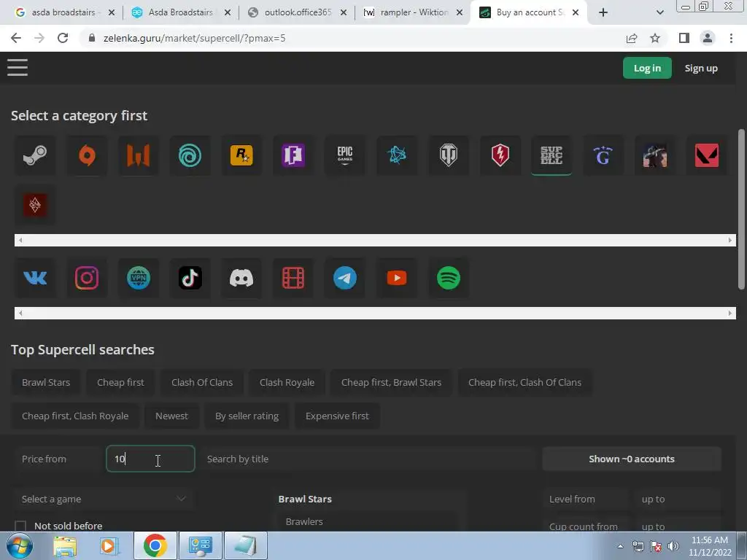Choose the World of Tanks category icon

pyautogui.click(x=449, y=155)
